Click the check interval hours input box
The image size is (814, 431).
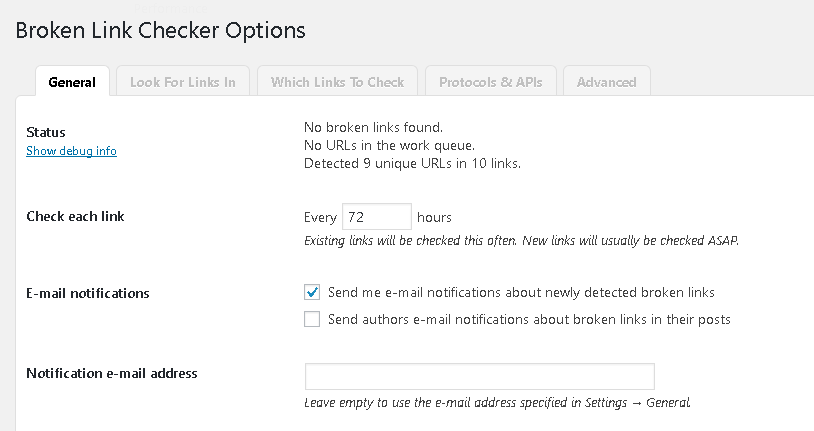click(x=376, y=217)
